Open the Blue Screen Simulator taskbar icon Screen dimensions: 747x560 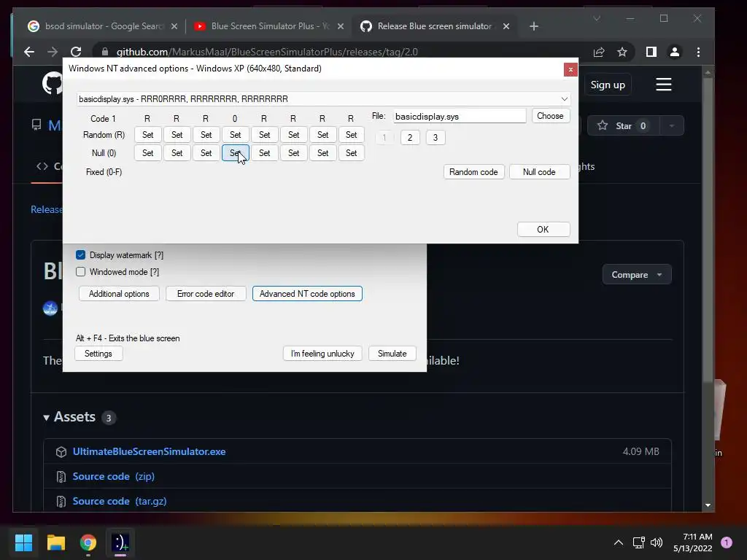pyautogui.click(x=120, y=542)
